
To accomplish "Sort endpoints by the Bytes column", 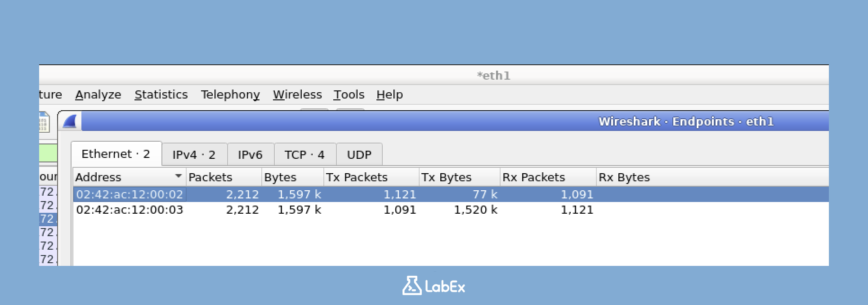I will coord(280,177).
